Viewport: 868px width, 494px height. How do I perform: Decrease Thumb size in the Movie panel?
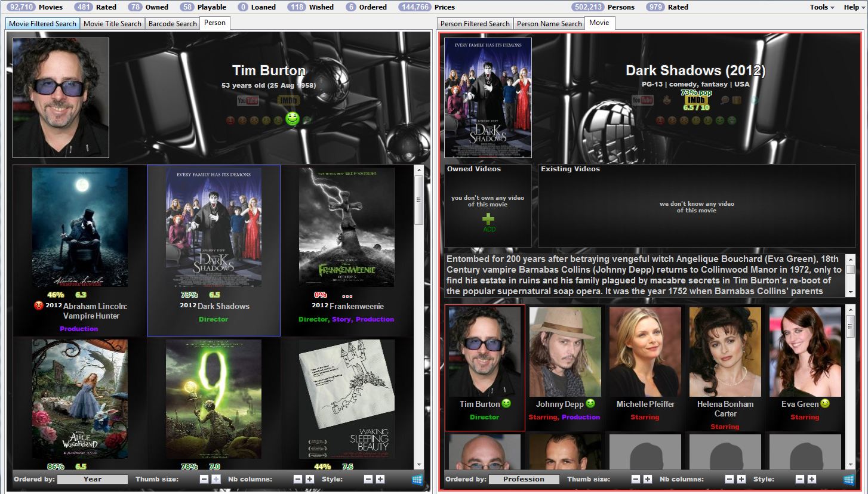[x=636, y=479]
